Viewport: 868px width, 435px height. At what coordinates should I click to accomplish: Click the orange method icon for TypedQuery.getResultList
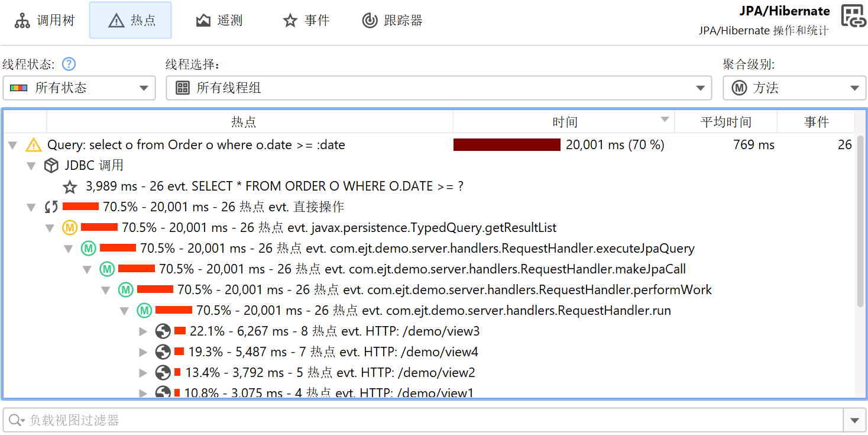pos(70,228)
